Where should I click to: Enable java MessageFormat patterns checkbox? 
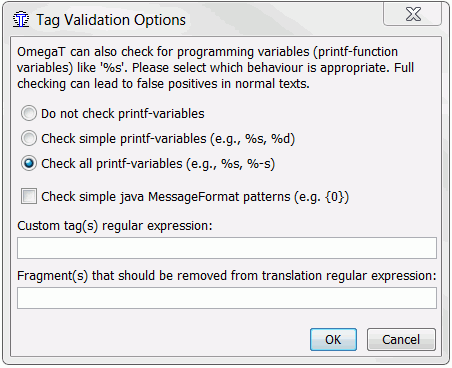[x=29, y=196]
